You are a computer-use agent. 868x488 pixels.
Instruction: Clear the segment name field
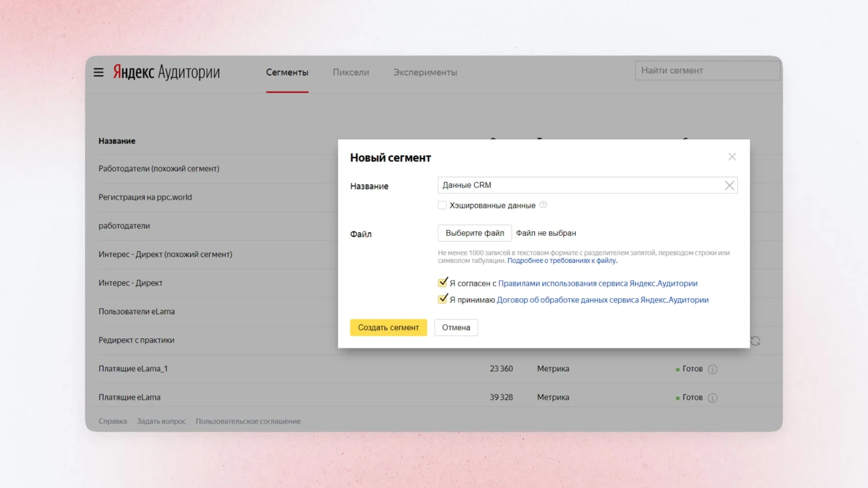tap(729, 185)
